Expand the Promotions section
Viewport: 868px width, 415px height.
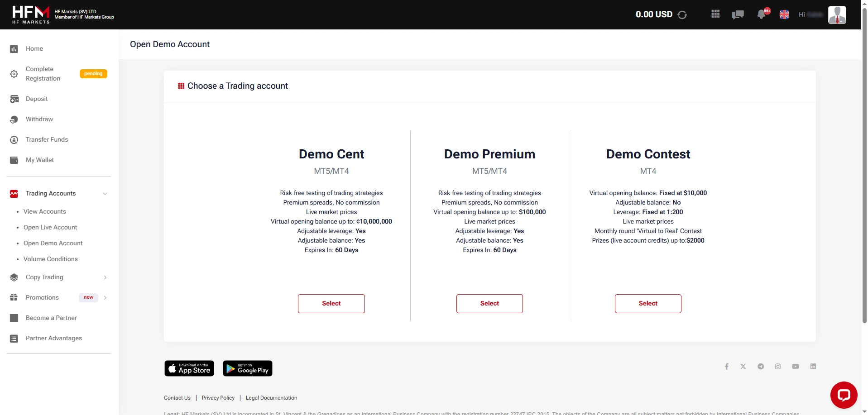[106, 298]
